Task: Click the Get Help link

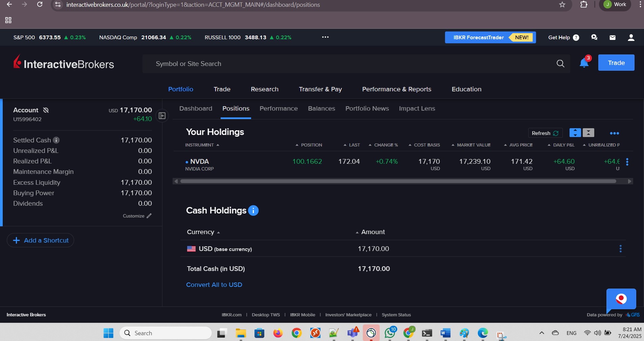Action: (563, 38)
